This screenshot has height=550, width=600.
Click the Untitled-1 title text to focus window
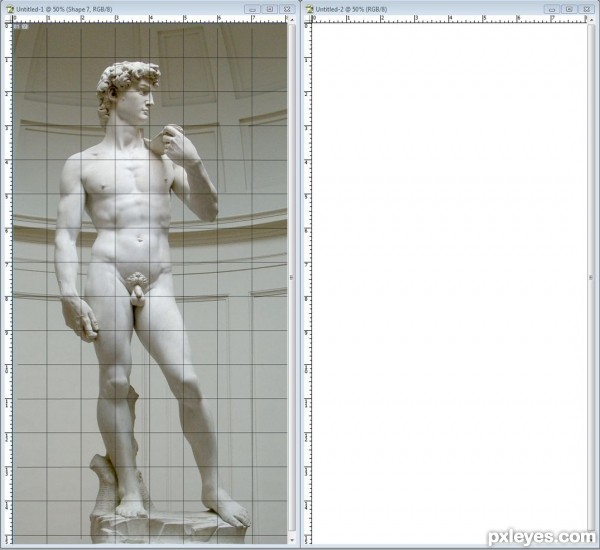(64, 9)
